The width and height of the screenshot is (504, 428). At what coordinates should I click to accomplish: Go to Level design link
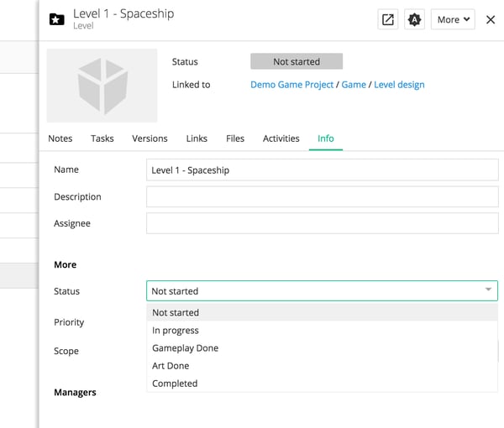click(x=399, y=85)
